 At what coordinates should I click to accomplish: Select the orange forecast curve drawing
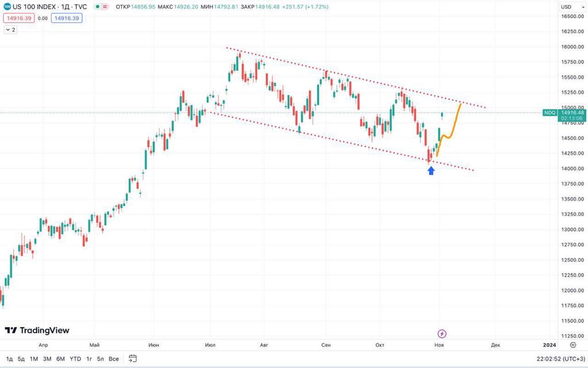(x=452, y=132)
